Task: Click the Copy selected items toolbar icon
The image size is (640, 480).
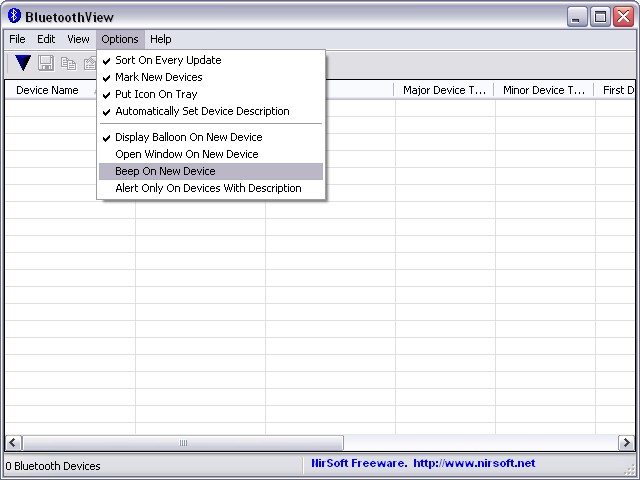Action: click(x=68, y=63)
